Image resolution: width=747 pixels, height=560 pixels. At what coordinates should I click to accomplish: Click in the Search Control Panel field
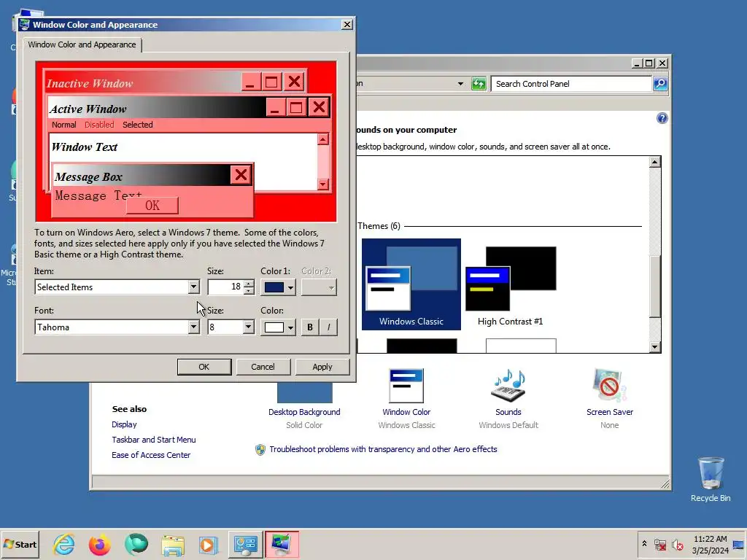[x=570, y=84]
